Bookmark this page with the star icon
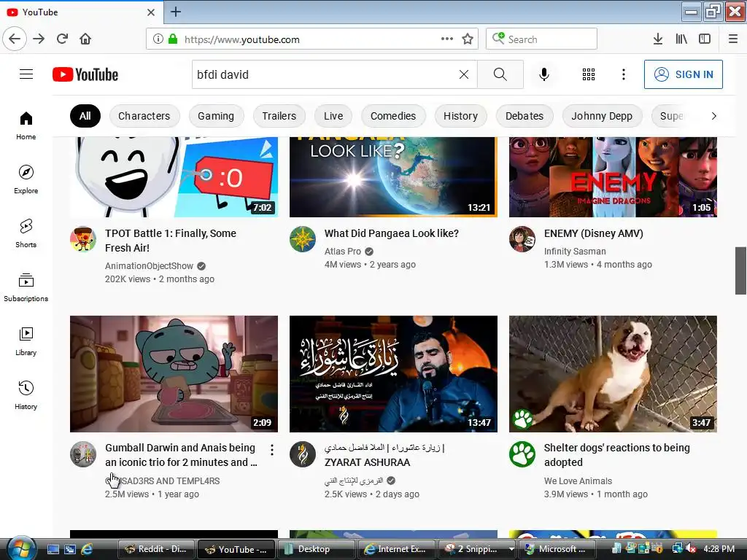The width and height of the screenshot is (747, 560). tap(468, 39)
